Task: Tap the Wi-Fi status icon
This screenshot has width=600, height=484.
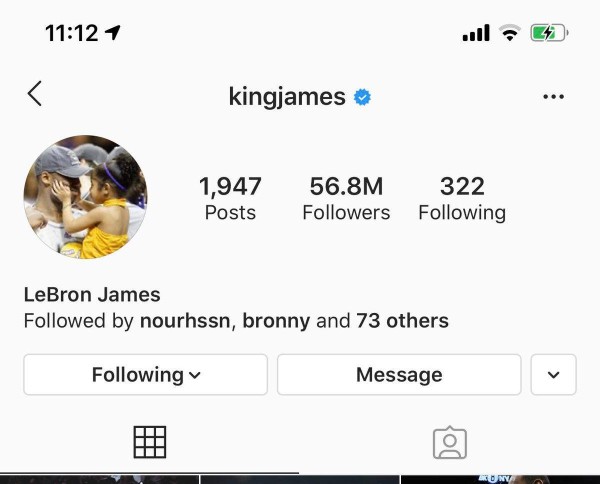Action: coord(510,33)
